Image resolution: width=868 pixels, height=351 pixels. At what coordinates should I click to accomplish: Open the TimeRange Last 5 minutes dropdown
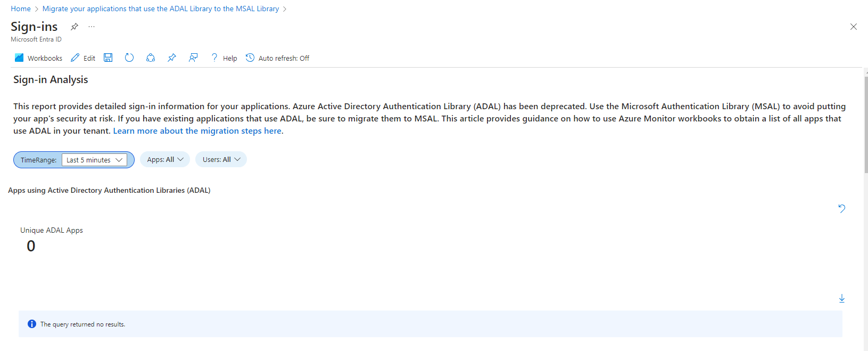(x=94, y=160)
